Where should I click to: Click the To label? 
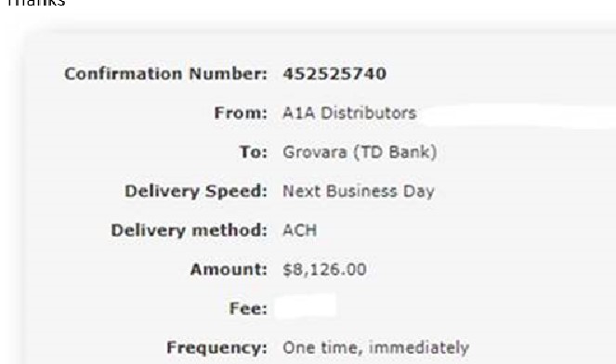point(253,152)
